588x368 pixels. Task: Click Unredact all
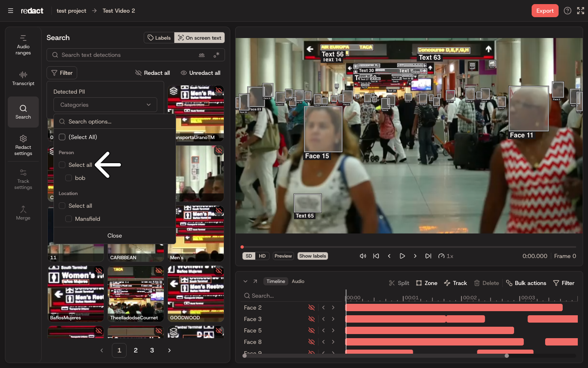click(x=200, y=73)
